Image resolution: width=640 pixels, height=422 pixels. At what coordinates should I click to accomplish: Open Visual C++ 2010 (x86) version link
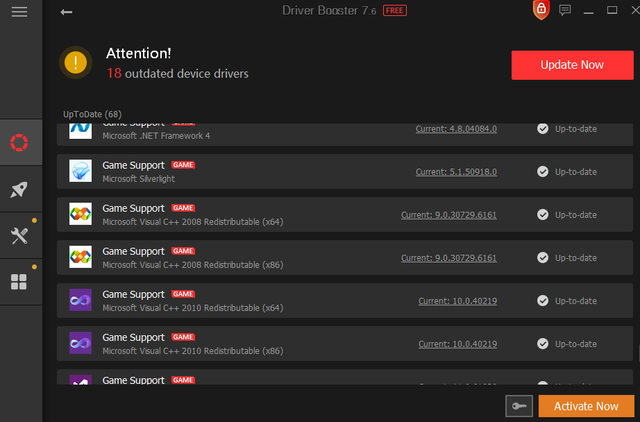[x=458, y=344]
